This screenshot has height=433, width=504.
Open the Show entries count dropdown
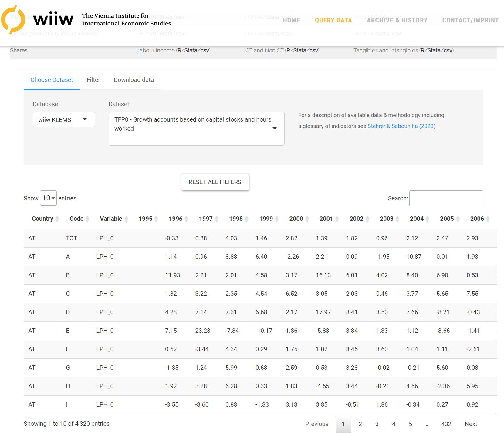coord(48,198)
